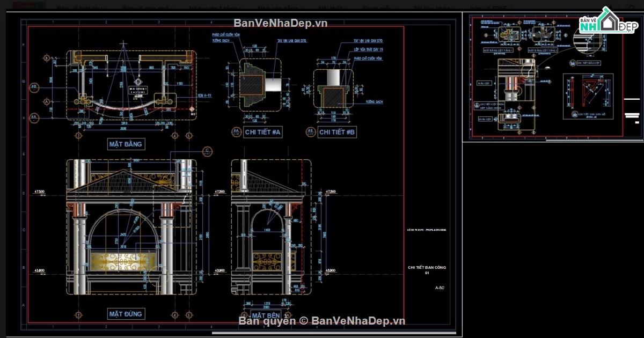This screenshot has height=338, width=644.
Task: Select CHI TIẾT CON SƠN GỖ label on second sheet
Action: [x=592, y=114]
